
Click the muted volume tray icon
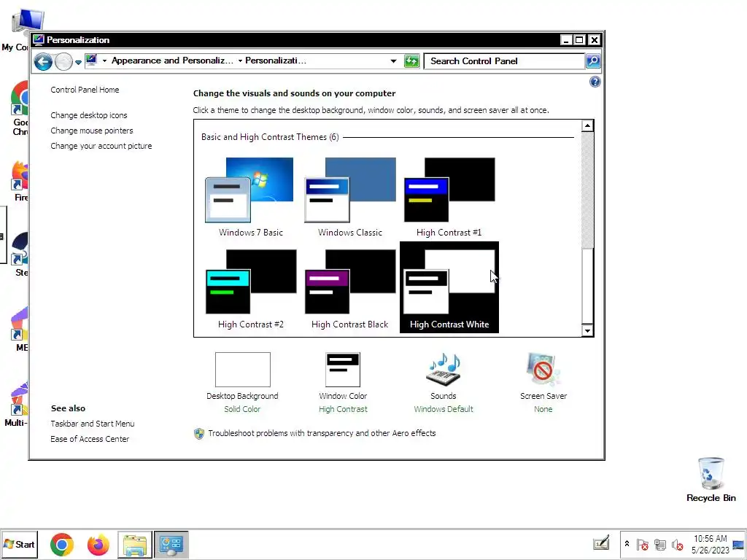(x=677, y=544)
